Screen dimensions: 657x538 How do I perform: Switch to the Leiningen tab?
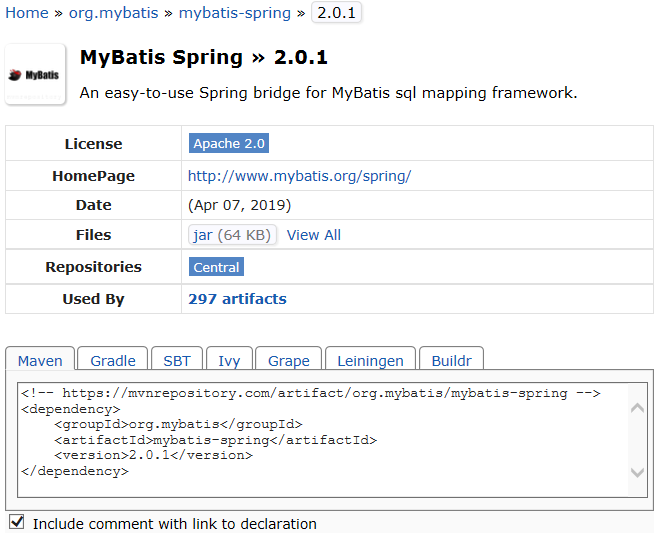[370, 360]
